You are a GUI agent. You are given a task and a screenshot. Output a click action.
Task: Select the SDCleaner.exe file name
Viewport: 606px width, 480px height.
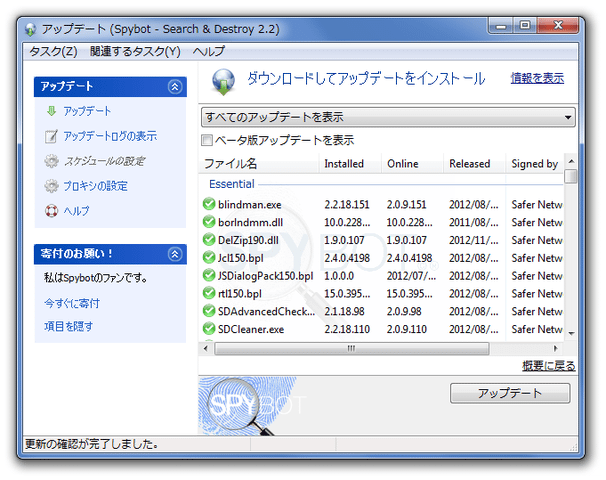251,329
